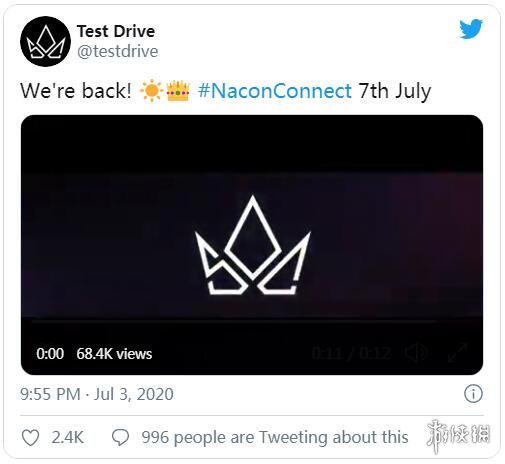The image size is (505, 464).
Task: Open the #NaconConnect hashtag link
Action: point(275,91)
